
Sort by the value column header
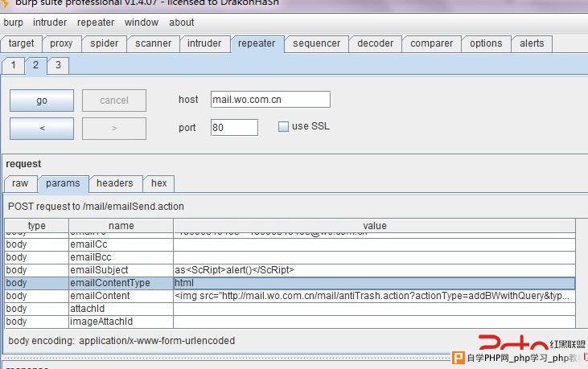(374, 226)
